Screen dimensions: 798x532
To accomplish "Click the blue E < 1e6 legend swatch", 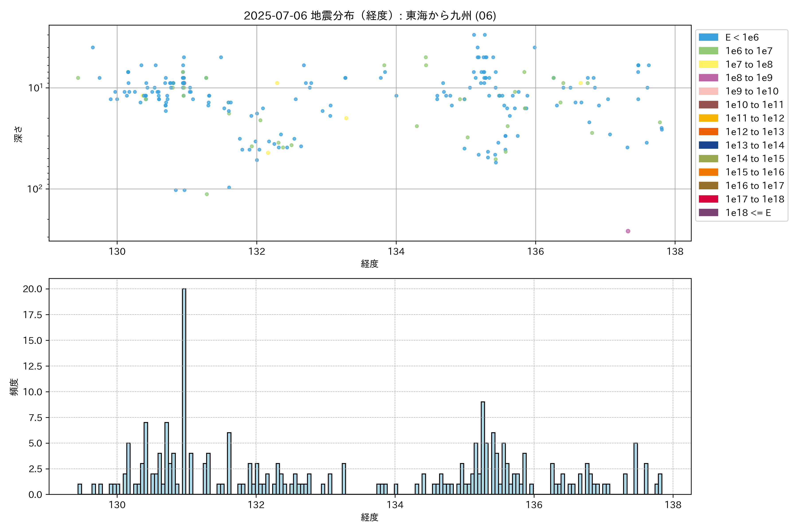I will point(708,37).
